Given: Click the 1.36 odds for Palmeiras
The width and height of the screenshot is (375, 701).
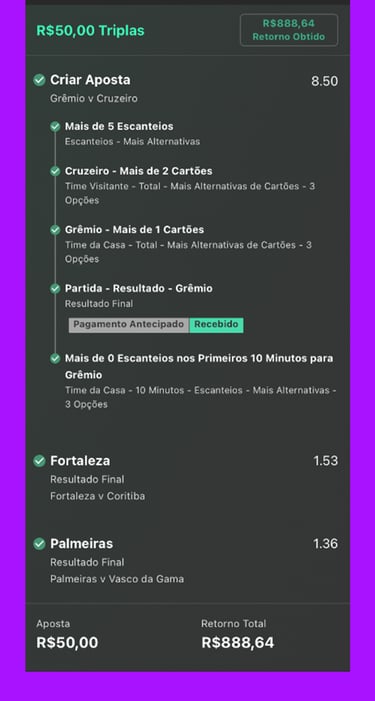Looking at the screenshot, I should point(325,544).
